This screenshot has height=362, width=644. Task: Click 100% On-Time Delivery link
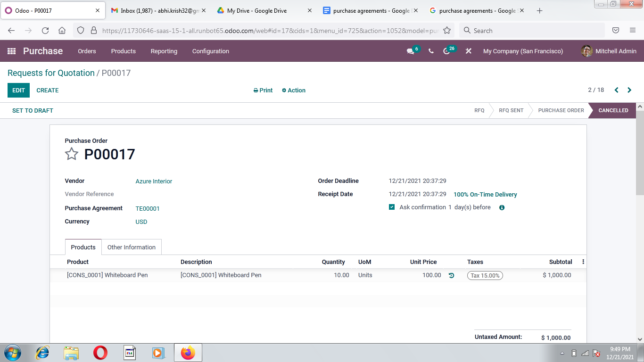(485, 194)
